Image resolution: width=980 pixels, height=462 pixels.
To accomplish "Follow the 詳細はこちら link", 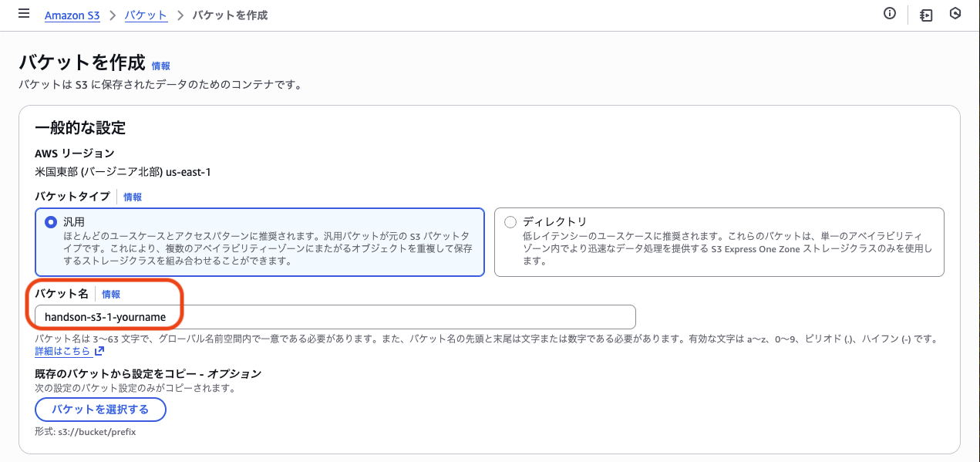I will [x=64, y=352].
